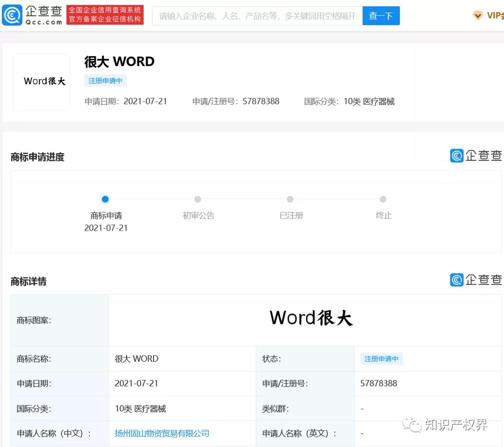This screenshot has height=447, width=504.
Task: Click the 终止 progress step dot
Action: 383,199
